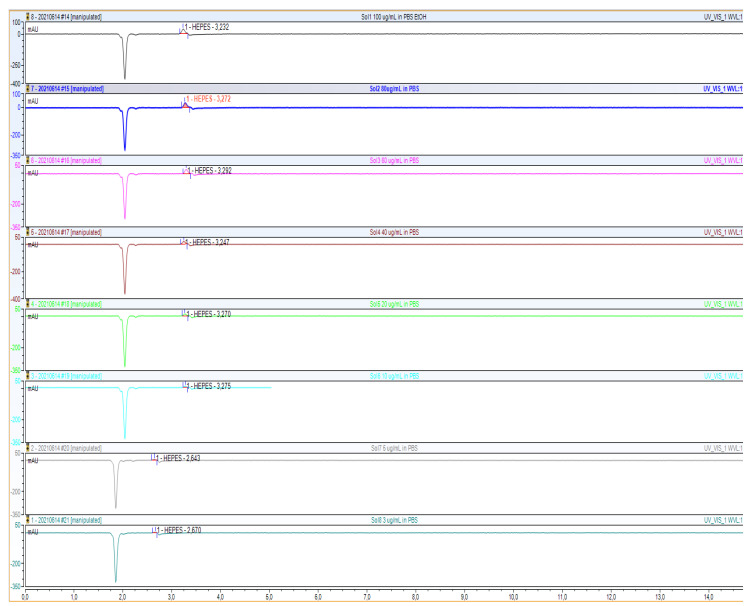Click the header icon of chromatogram 4 (#18)

pyautogui.click(x=28, y=303)
